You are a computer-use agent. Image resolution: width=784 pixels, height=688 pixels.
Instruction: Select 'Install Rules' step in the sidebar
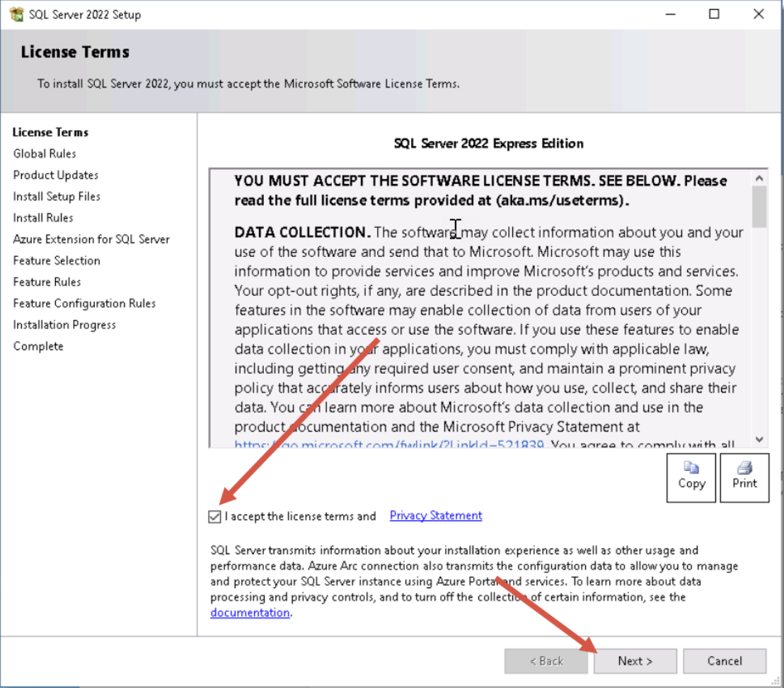tap(43, 218)
